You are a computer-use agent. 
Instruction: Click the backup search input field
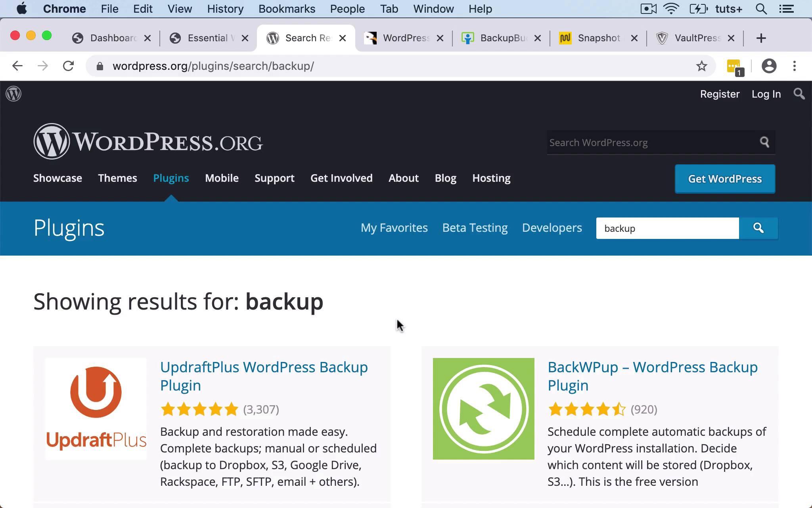[668, 228]
